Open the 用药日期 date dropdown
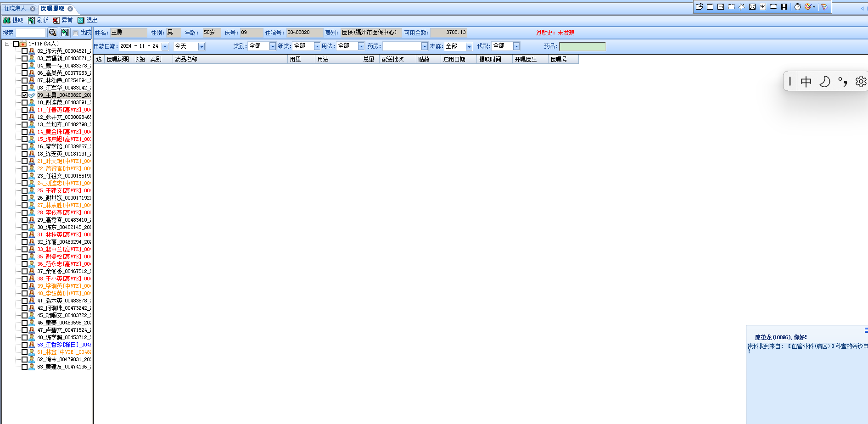The image size is (868, 424). (x=165, y=46)
